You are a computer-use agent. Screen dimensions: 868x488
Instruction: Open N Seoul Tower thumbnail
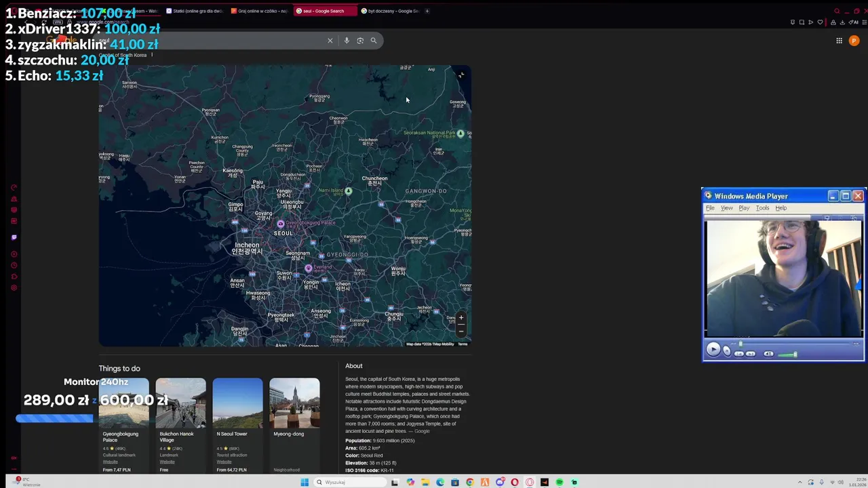237,403
